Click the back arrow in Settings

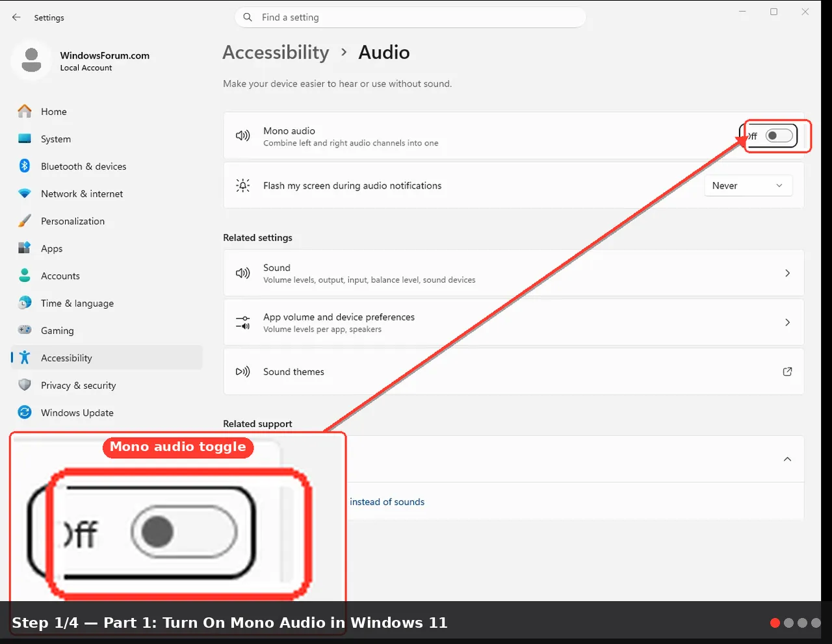16,18
